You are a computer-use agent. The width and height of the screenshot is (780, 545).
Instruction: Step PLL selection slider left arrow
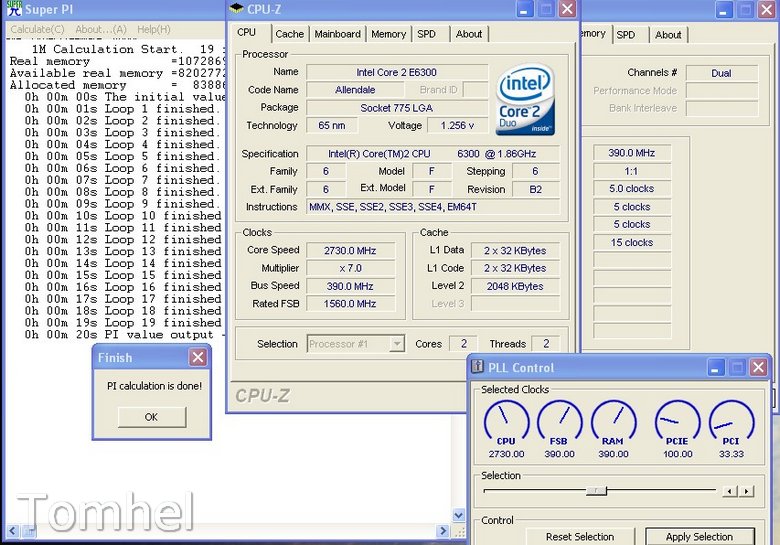tap(730, 491)
